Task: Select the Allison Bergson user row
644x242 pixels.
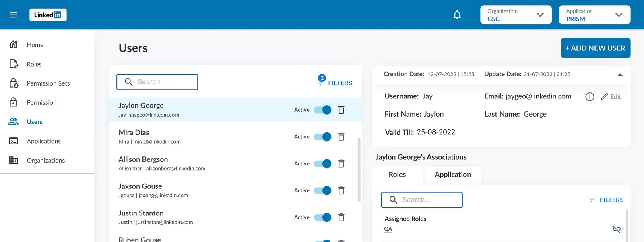Action: click(235, 163)
